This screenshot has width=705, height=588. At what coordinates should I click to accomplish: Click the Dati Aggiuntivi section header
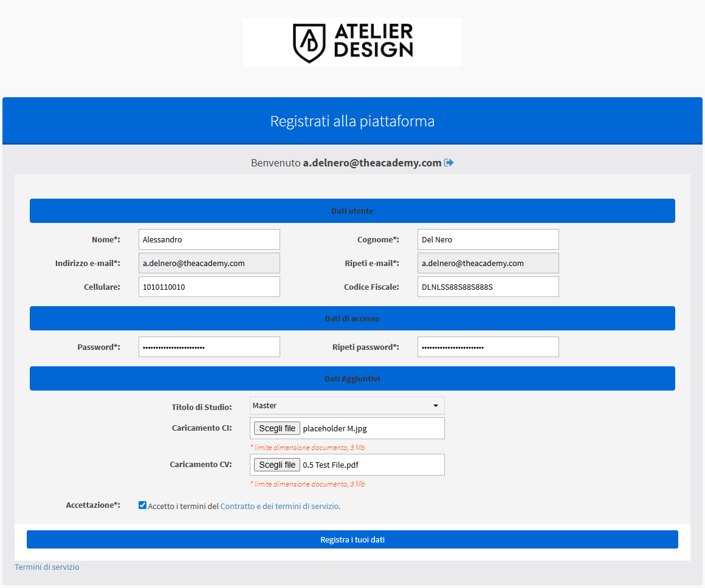click(352, 378)
